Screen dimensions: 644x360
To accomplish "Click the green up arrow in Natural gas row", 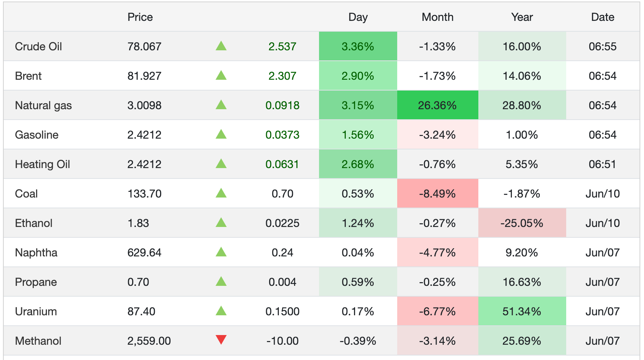I will point(221,105).
